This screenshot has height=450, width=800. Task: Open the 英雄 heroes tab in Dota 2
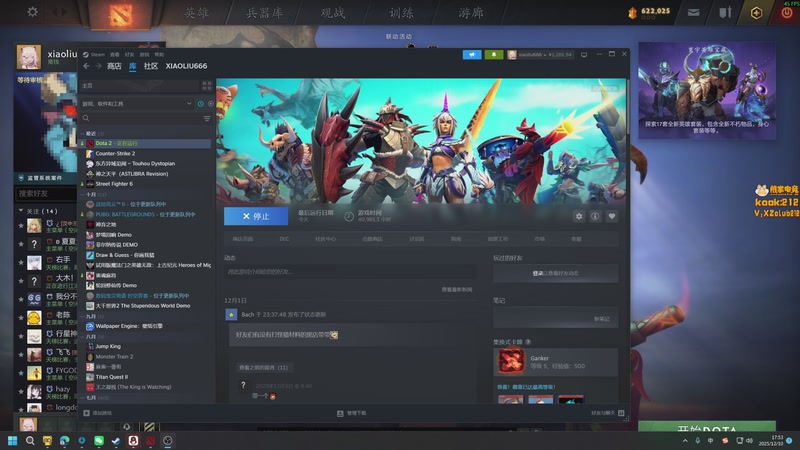point(196,13)
